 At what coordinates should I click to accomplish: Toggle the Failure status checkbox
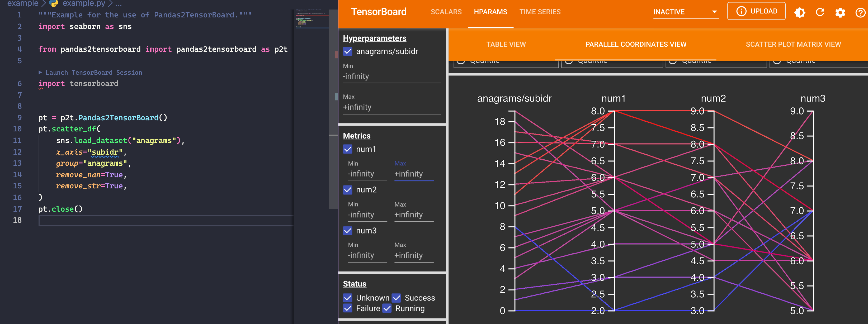tap(347, 308)
